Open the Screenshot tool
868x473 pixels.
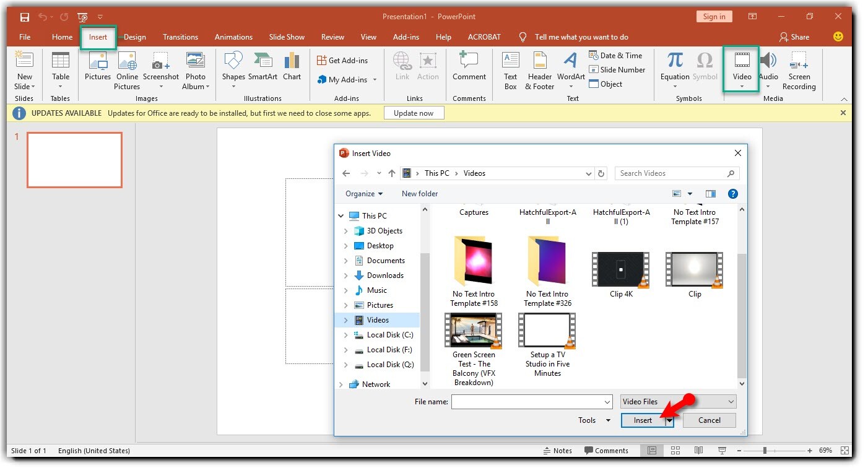(x=161, y=71)
